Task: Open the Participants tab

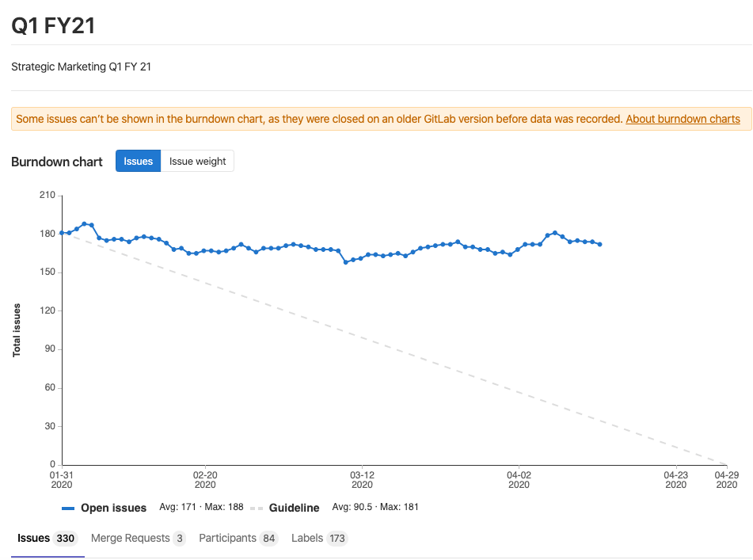Action: 227,539
